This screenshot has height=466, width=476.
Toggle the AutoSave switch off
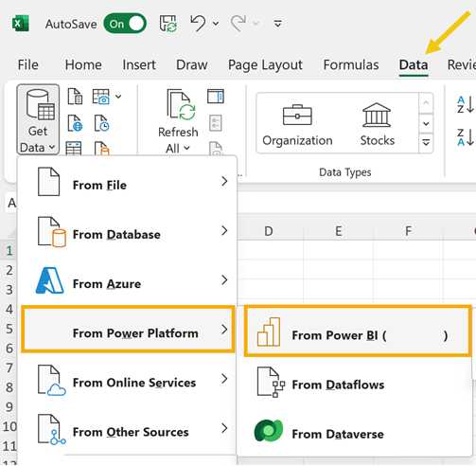tap(125, 24)
